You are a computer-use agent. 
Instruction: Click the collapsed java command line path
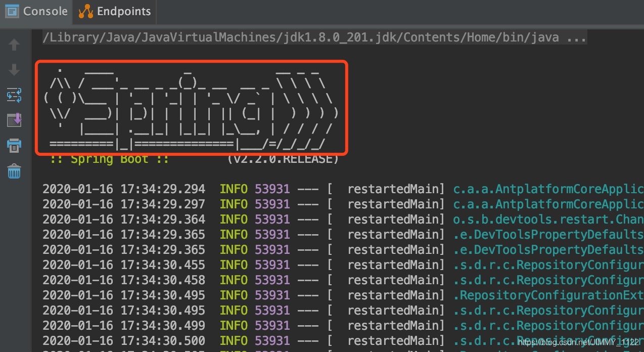click(314, 37)
